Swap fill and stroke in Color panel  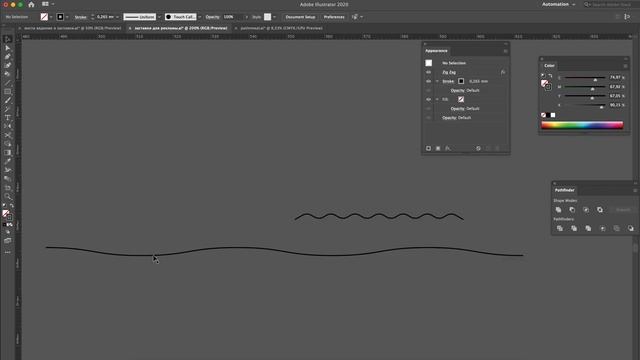[550, 76]
